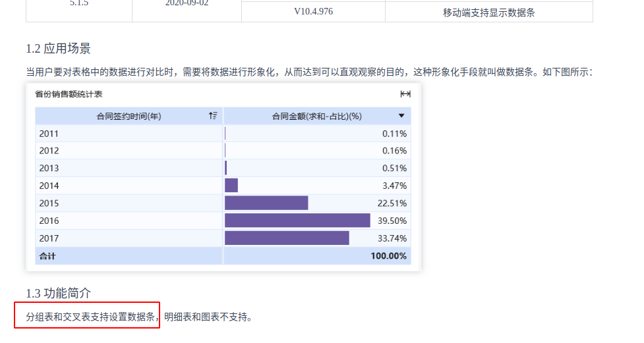Click the fit-width icon beside table title
644x343 pixels.
(405, 94)
